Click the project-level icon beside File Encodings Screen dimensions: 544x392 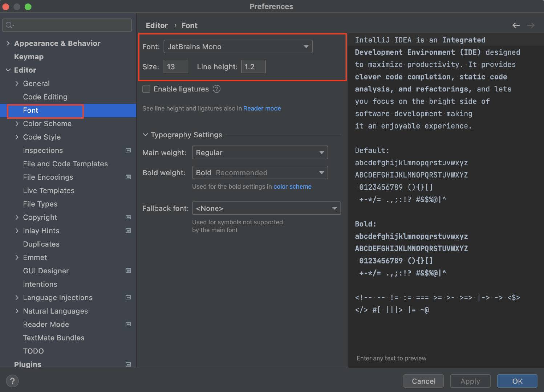[128, 177]
